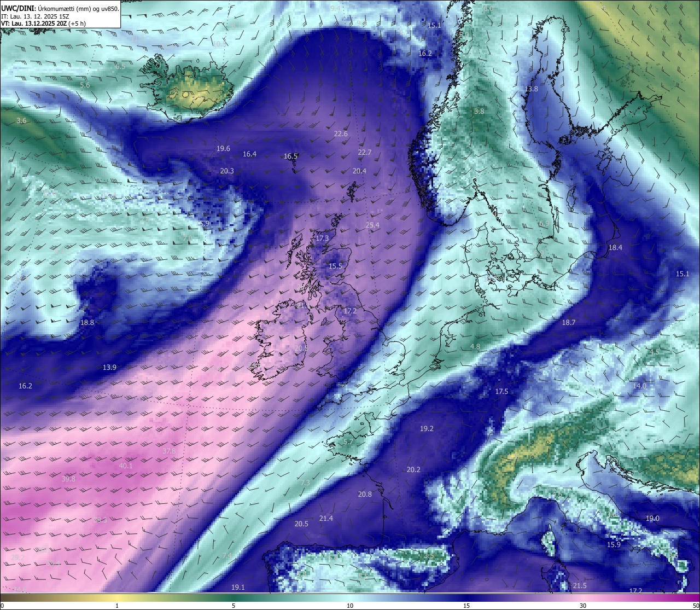Viewport: 700px width, 610px height.
Task: Click the 17.3 value over Scotland
Action: (x=323, y=239)
